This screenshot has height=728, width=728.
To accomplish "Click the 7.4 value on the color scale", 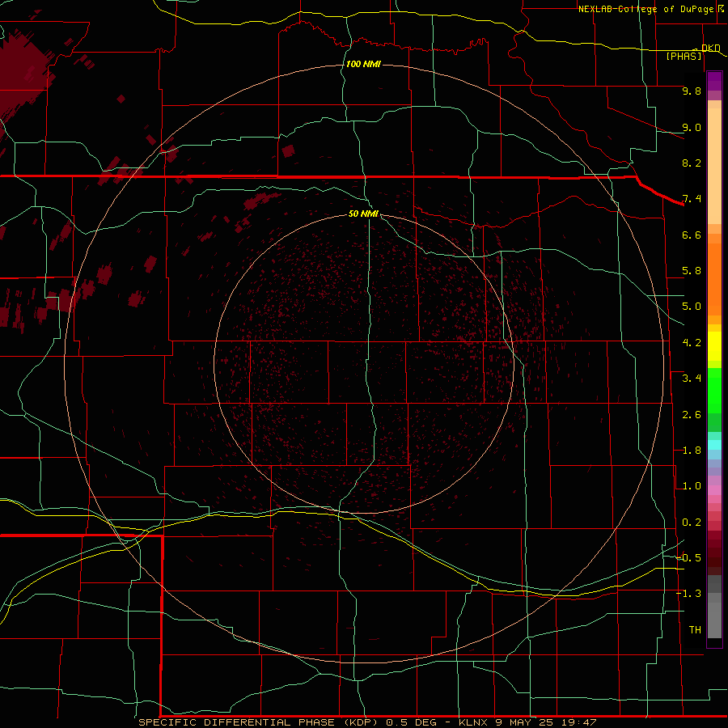I will point(692,199).
